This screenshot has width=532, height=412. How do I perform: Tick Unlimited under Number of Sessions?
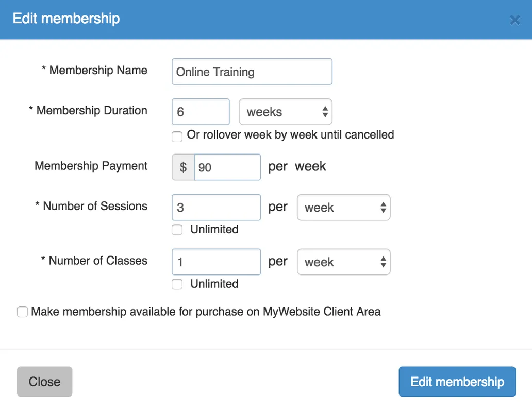(x=177, y=230)
